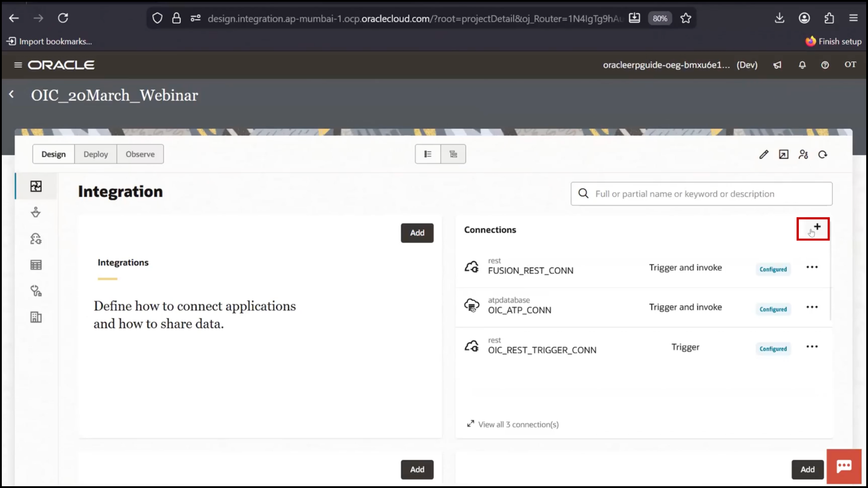
Task: Click Configured status of FUSION_REST_CONN
Action: pos(773,269)
